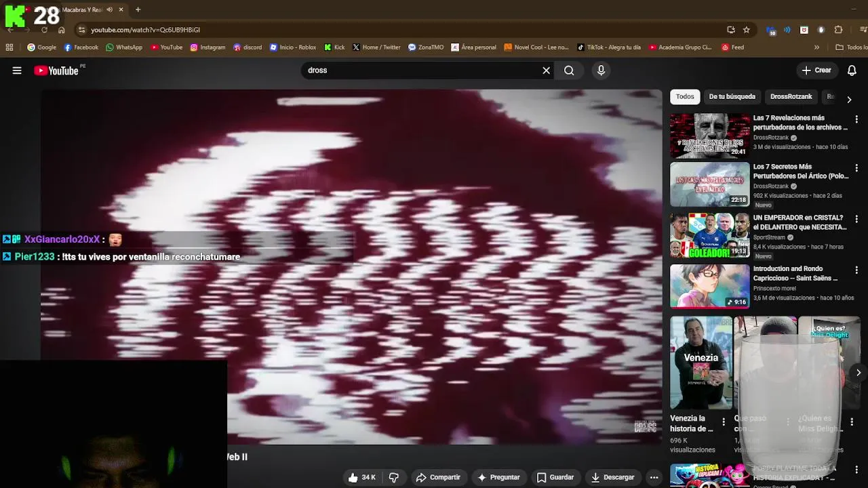Open WhatsApp bookmark
The width and height of the screenshot is (868, 488).
(124, 47)
